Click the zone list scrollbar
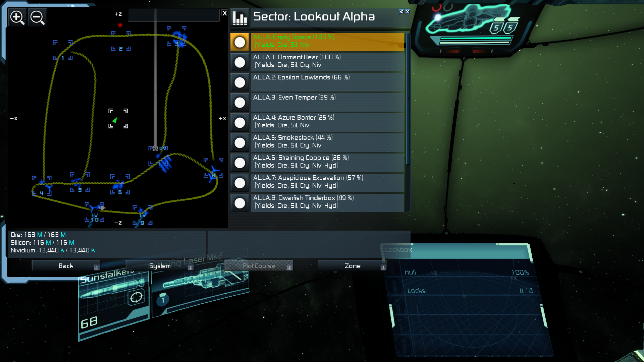Viewport: 644px width, 362px height. coord(408,122)
